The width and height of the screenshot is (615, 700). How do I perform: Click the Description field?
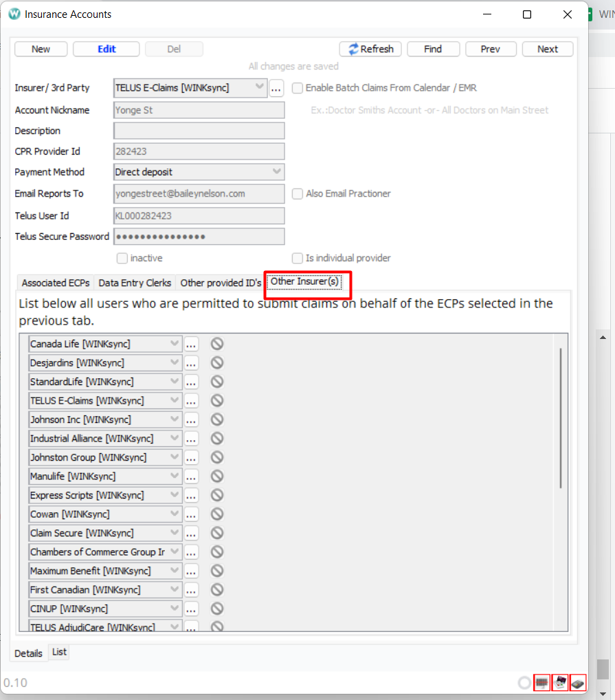199,131
